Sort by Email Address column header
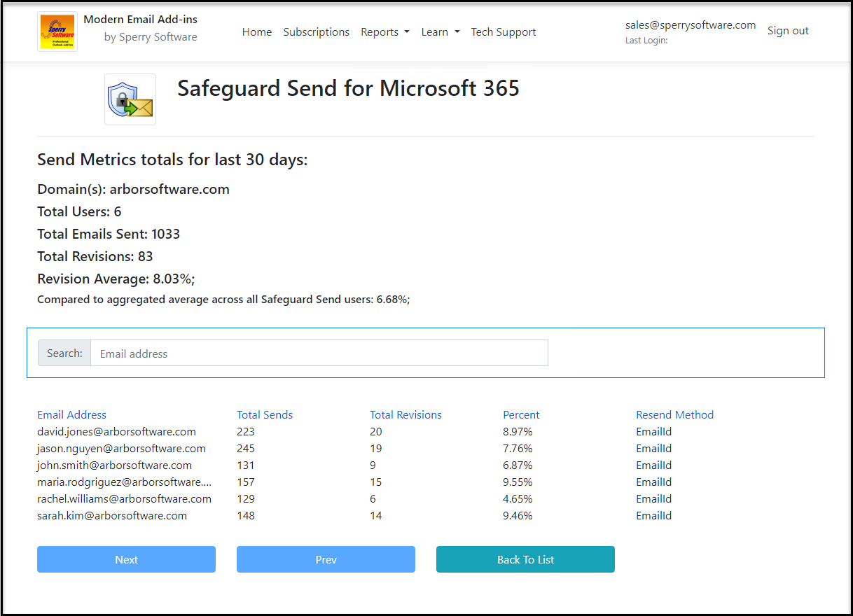Image resolution: width=853 pixels, height=616 pixels. 72,414
